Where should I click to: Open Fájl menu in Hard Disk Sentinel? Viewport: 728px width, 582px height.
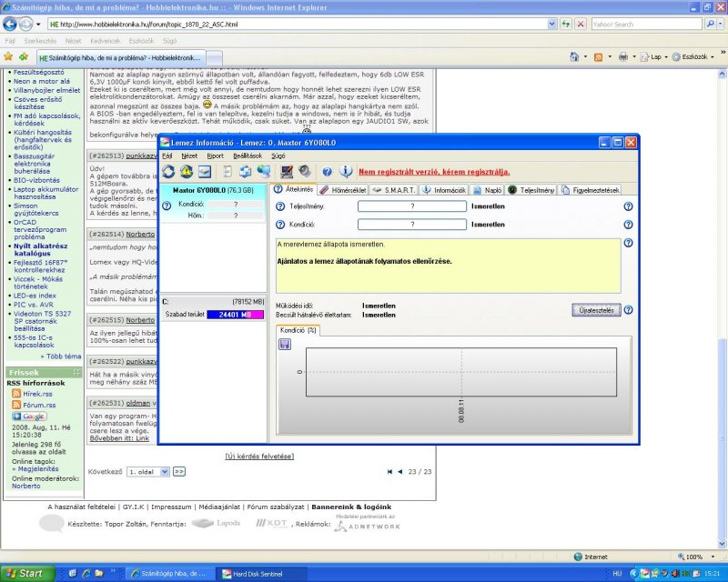coord(167,156)
